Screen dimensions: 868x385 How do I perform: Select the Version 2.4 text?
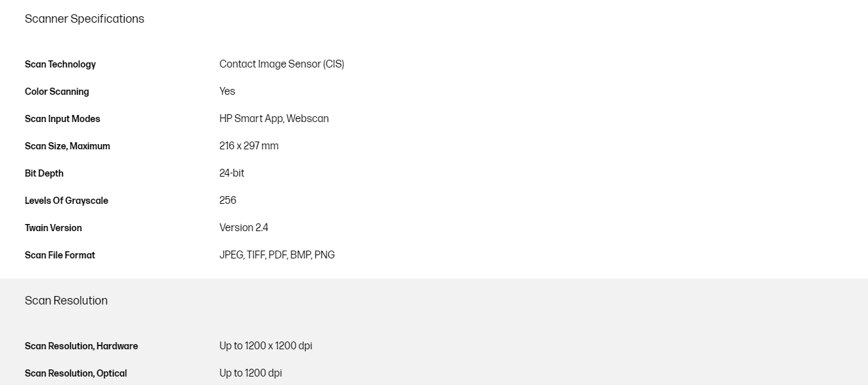point(243,228)
